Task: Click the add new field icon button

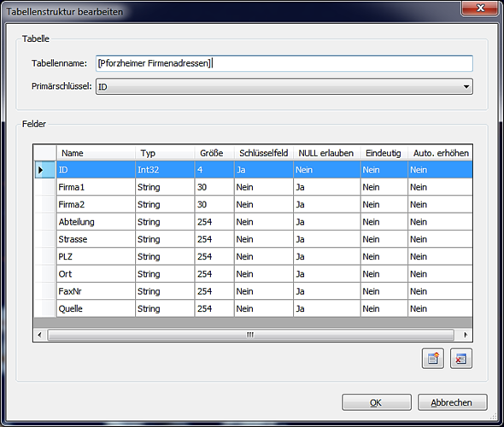Action: (x=432, y=358)
